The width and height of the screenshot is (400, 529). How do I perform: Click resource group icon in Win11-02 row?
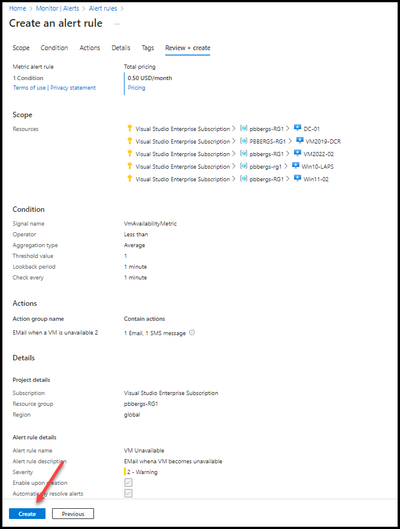[x=244, y=178]
